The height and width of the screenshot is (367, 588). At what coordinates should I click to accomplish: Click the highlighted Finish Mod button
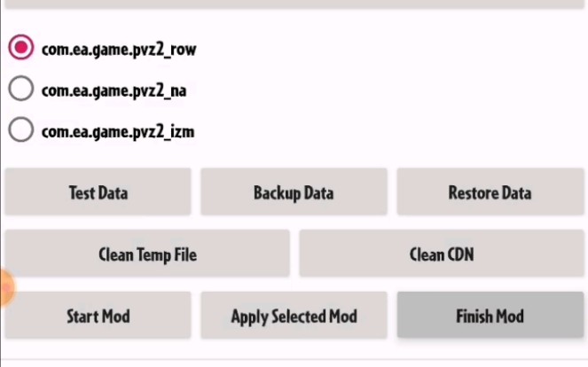pyautogui.click(x=490, y=316)
